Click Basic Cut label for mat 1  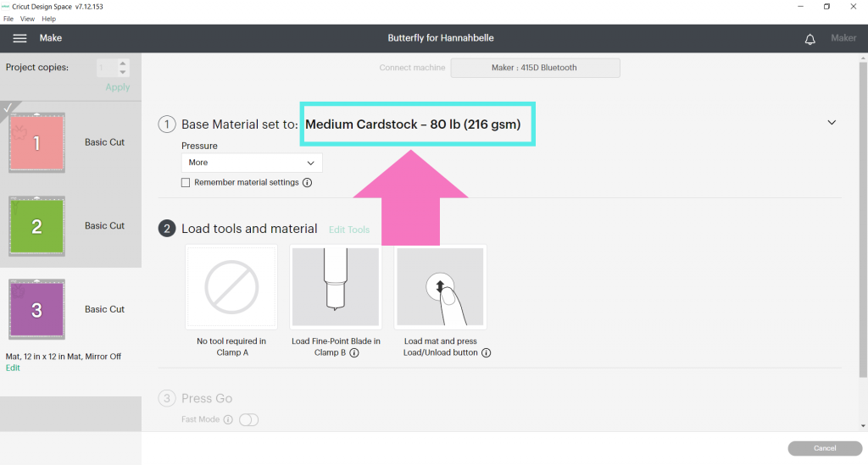pos(104,142)
